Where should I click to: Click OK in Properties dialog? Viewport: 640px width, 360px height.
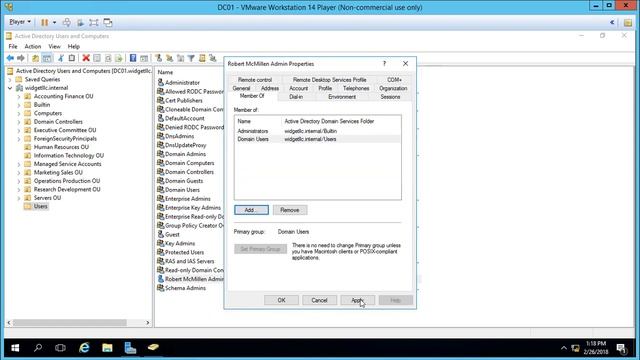coord(281,300)
